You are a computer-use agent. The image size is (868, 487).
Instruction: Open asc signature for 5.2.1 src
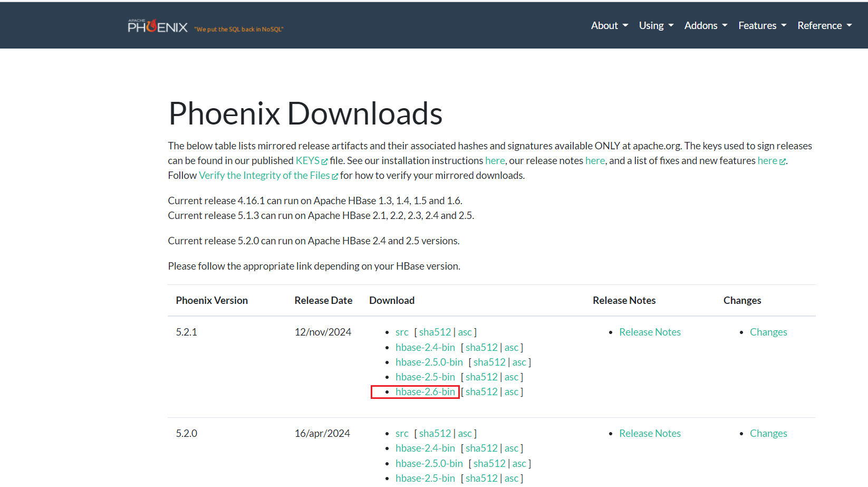[465, 332]
